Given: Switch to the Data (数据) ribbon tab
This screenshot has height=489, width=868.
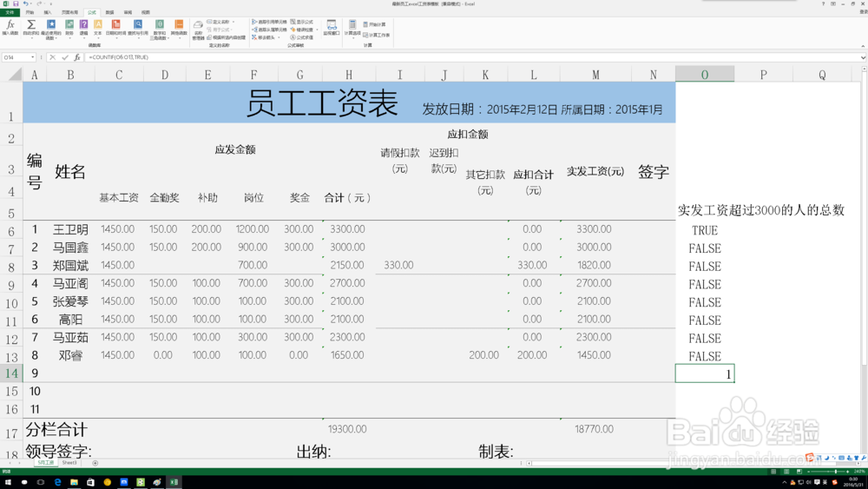Looking at the screenshot, I should 109,12.
